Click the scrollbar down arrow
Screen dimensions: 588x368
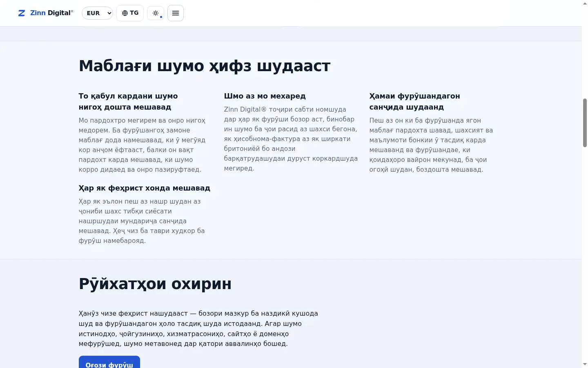pyautogui.click(x=585, y=364)
